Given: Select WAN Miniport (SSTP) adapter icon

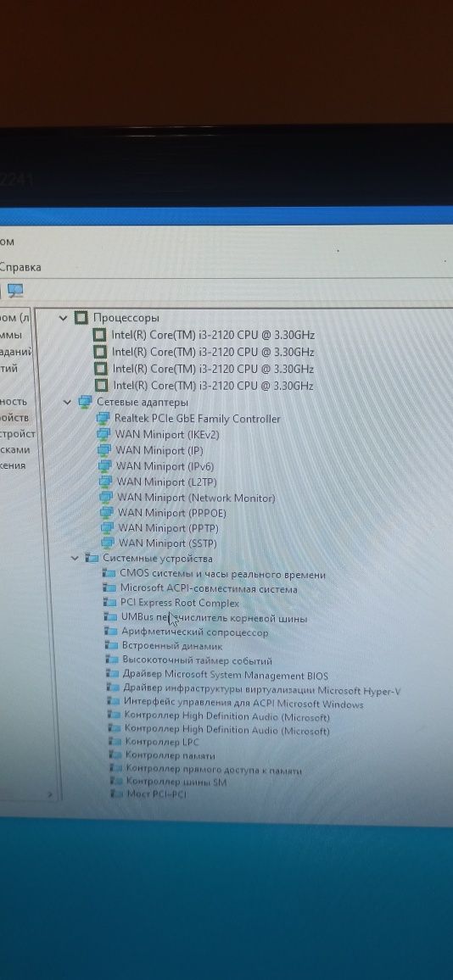Looking at the screenshot, I should (109, 543).
